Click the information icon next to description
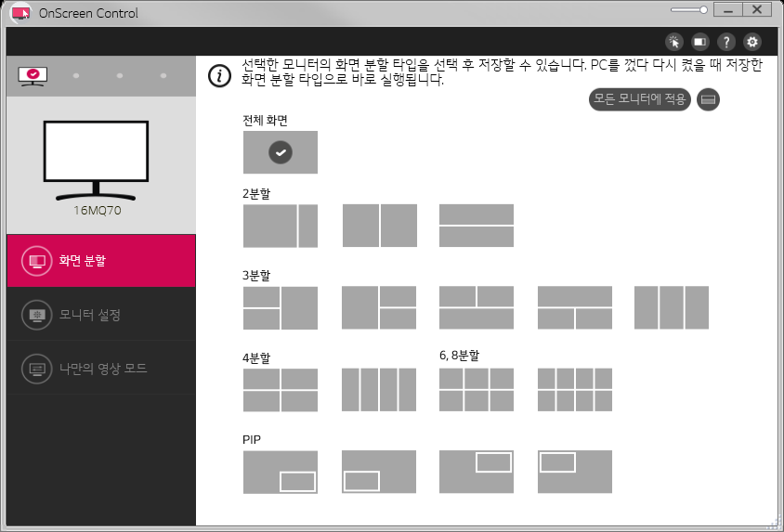 219,76
